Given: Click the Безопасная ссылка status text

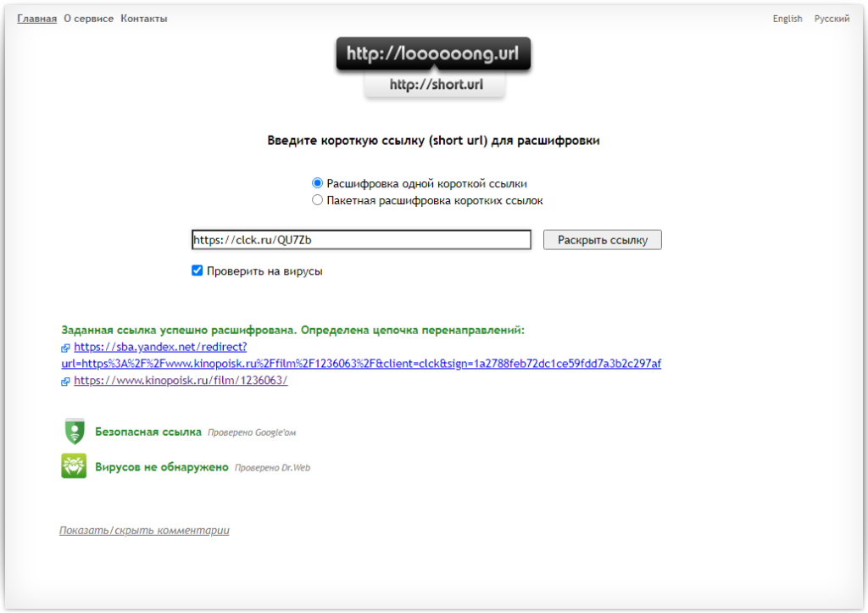Looking at the screenshot, I should point(148,432).
